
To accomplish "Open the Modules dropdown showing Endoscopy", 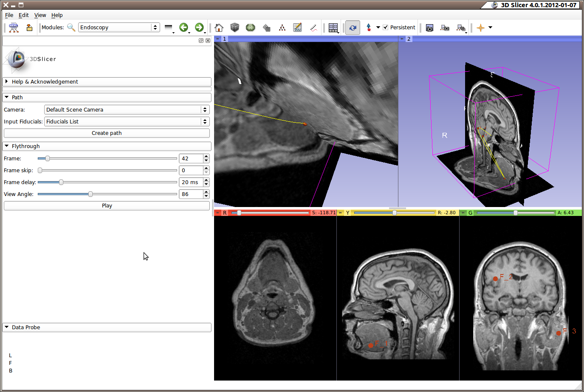I will (x=119, y=28).
